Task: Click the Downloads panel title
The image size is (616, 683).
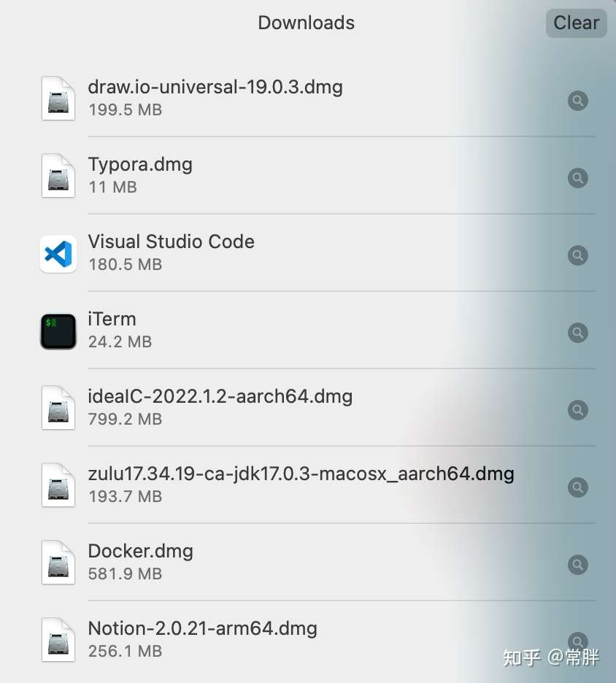Action: pyautogui.click(x=306, y=23)
